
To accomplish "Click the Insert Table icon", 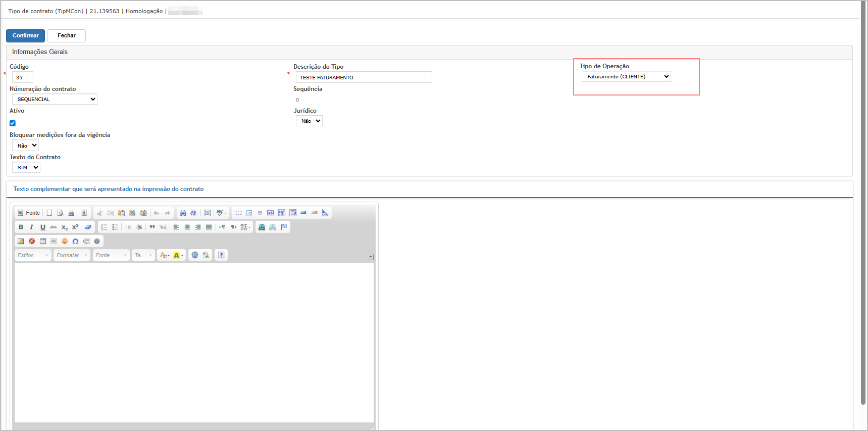I will coord(43,241).
